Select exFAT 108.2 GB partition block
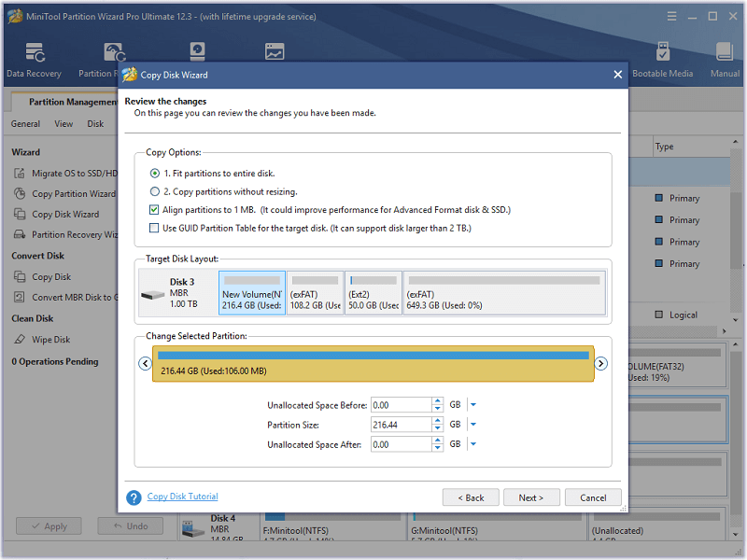This screenshot has height=560, width=747. (x=316, y=293)
